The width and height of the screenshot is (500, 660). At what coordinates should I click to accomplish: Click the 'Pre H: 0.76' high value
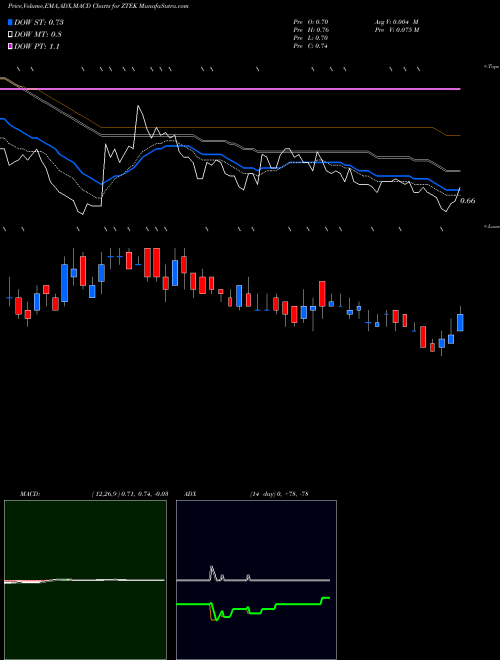(311, 30)
